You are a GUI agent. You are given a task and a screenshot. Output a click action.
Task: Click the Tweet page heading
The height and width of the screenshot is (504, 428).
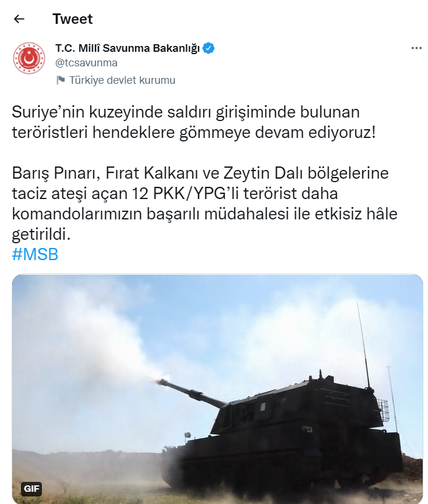pos(72,19)
